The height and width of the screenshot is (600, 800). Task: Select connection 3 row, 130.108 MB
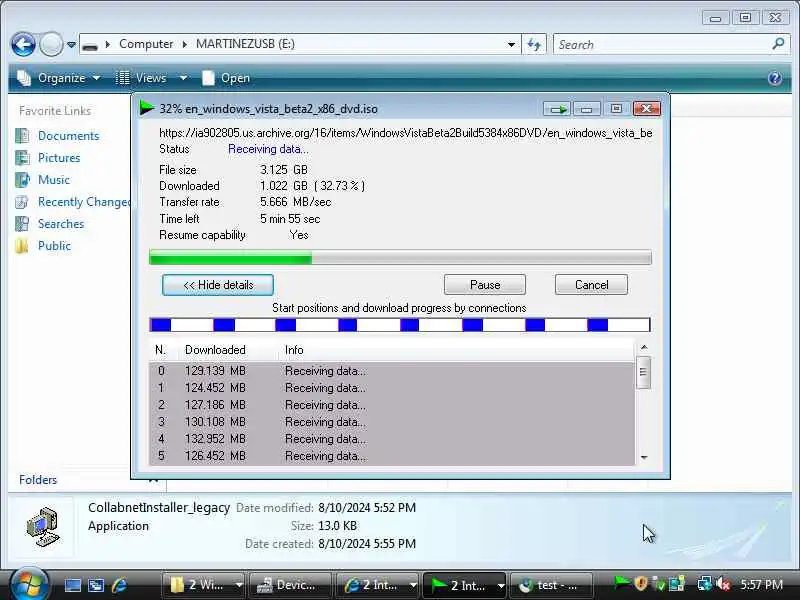click(391, 422)
